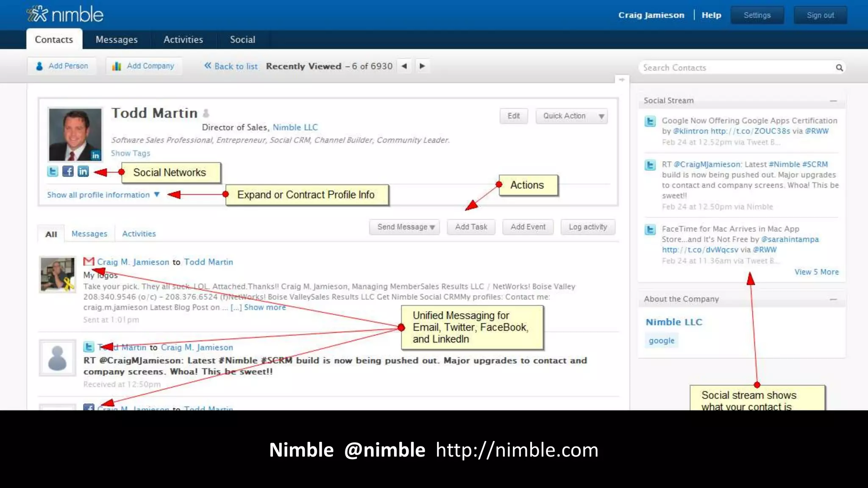868x488 pixels.
Task: Open Settings
Action: tap(757, 15)
